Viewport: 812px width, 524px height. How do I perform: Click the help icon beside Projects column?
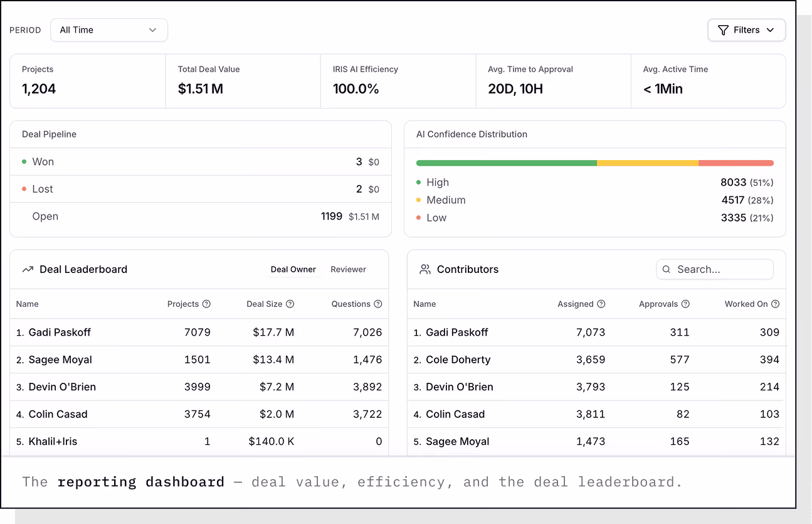[206, 304]
